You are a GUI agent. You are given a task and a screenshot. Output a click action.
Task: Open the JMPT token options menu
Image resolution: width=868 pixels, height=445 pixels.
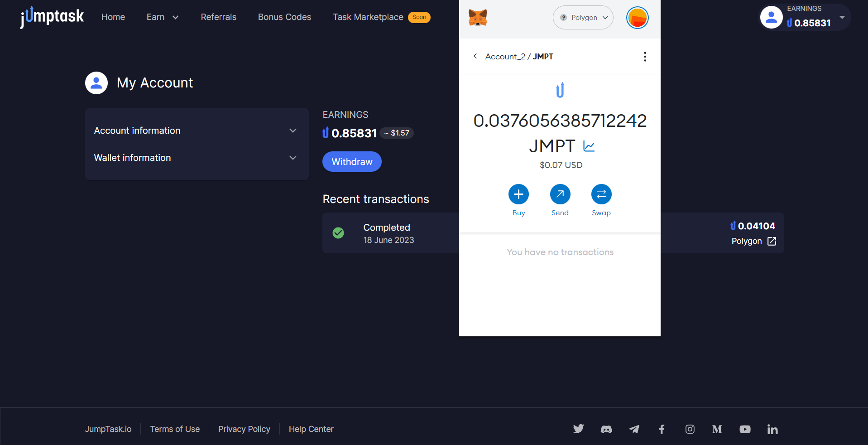(645, 57)
